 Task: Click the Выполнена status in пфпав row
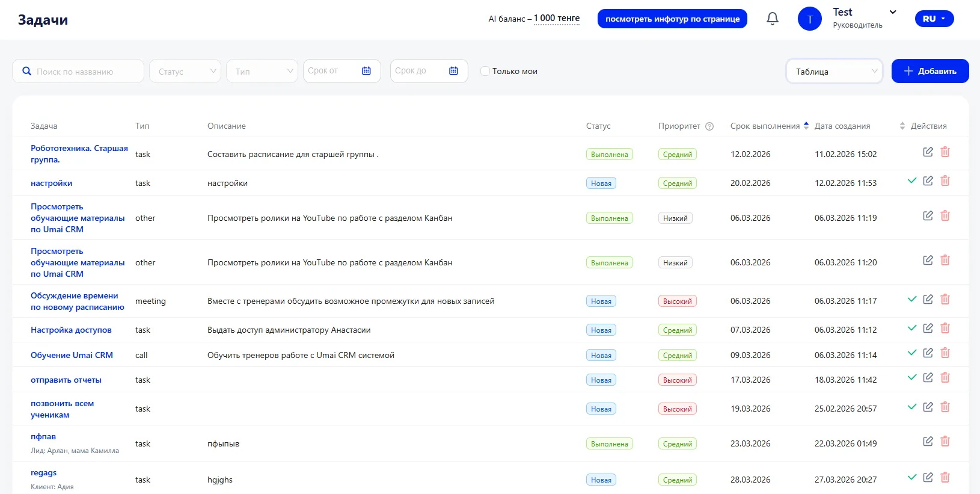[x=610, y=443]
